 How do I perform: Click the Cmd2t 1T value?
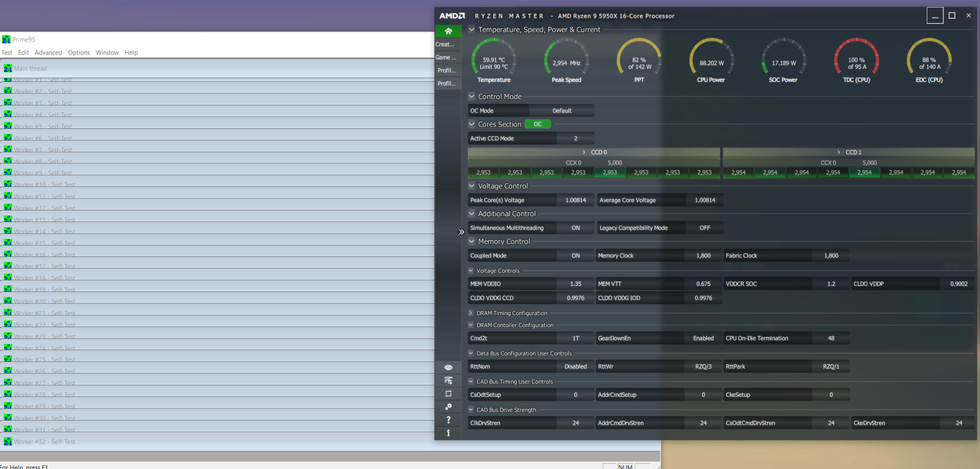(x=576, y=338)
